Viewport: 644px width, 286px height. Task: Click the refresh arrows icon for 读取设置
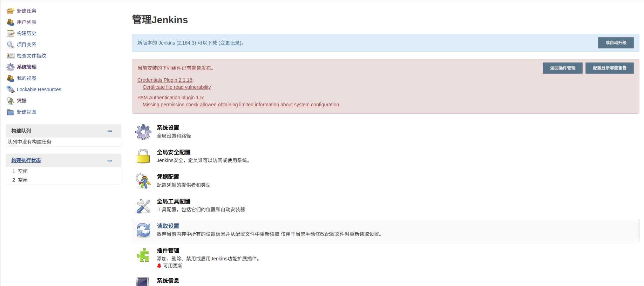(x=143, y=230)
